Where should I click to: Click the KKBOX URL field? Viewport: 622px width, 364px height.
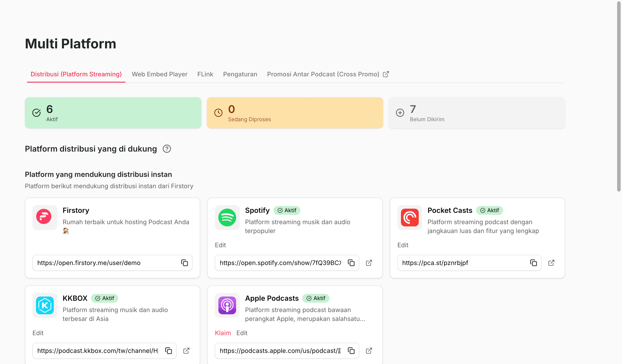coord(104,351)
